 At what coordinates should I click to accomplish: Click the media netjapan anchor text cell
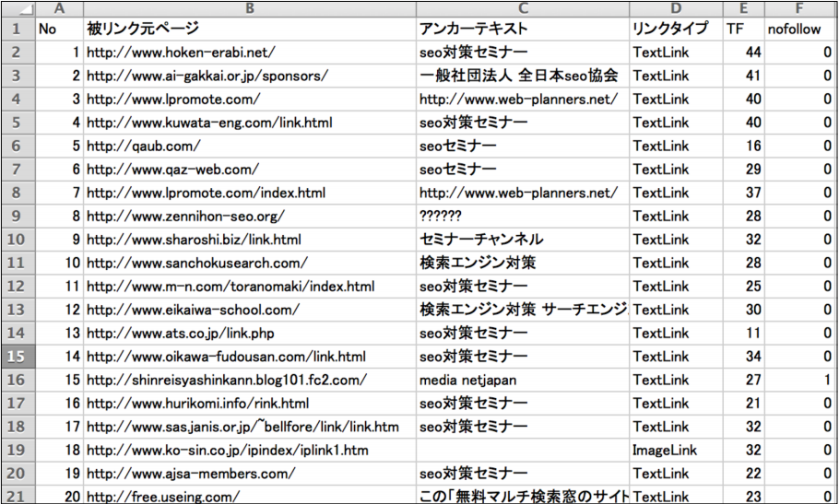[523, 380]
